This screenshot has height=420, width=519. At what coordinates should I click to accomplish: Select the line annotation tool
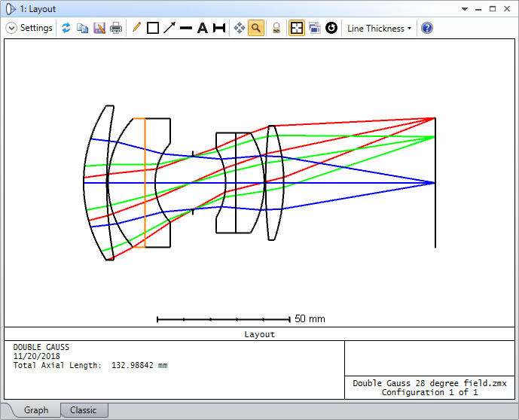pos(186,28)
